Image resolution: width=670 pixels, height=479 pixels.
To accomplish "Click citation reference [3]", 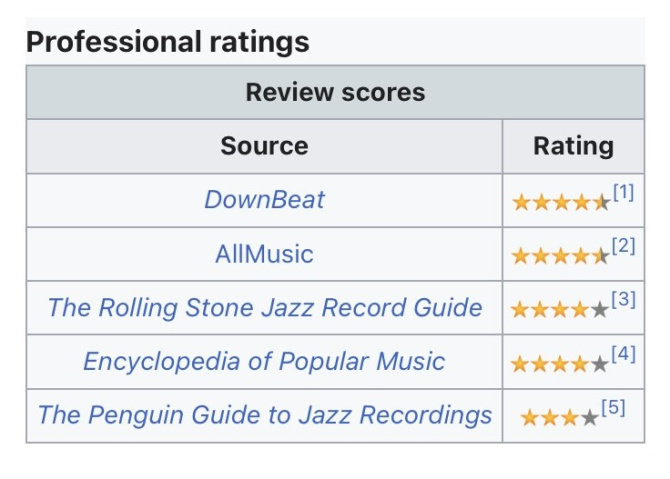I will tap(623, 299).
